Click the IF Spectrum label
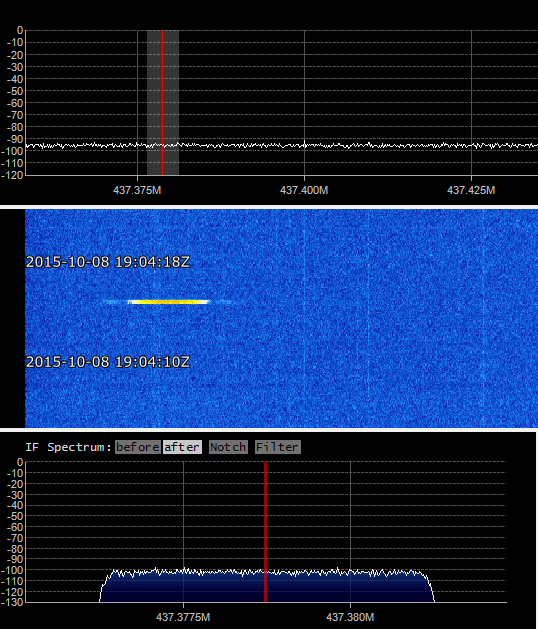 pyautogui.click(x=68, y=447)
